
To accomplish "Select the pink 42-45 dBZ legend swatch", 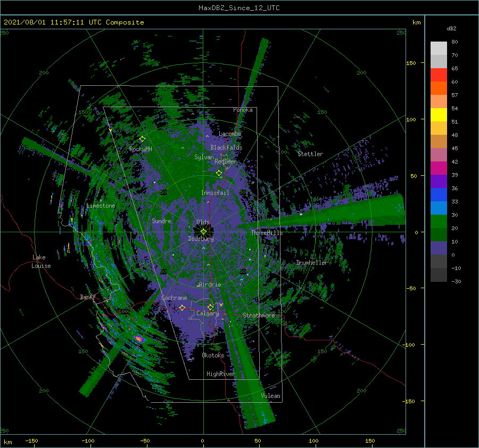I will coord(439,154).
